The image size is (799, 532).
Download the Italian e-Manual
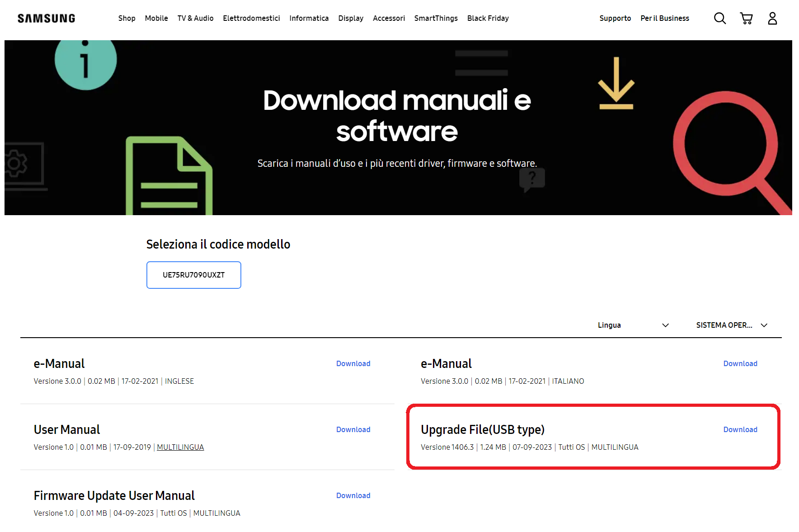pyautogui.click(x=740, y=363)
